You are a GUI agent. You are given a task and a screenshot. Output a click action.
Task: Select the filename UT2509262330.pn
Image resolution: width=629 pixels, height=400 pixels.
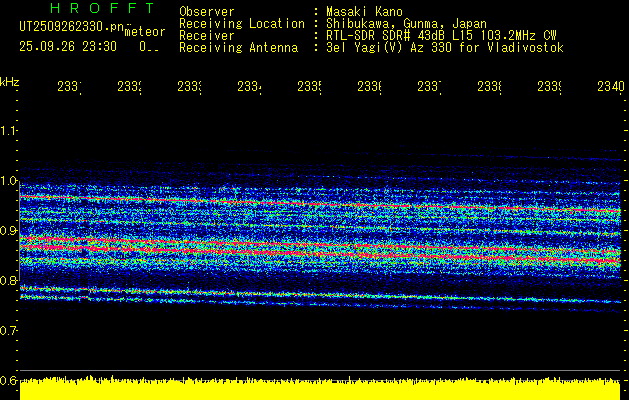72,27
